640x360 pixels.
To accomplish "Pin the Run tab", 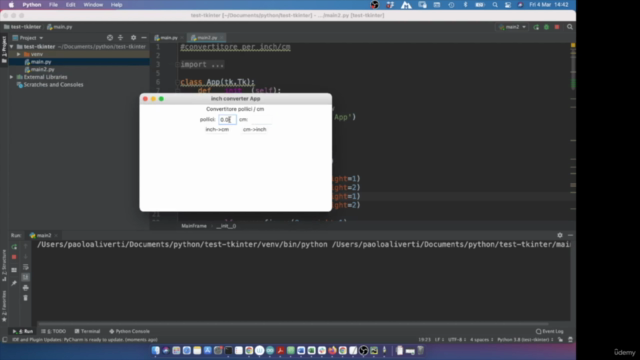I will coord(14,283).
